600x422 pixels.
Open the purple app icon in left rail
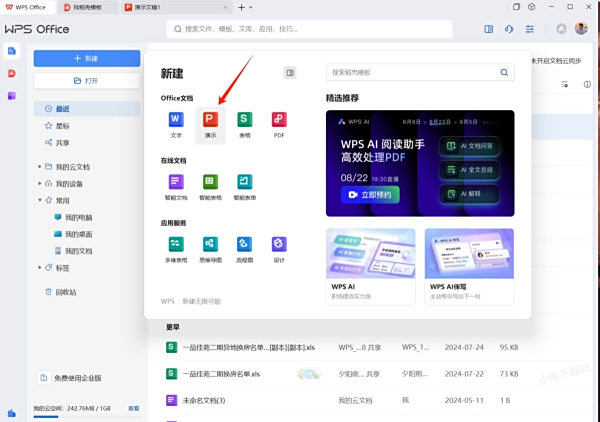tap(11, 95)
